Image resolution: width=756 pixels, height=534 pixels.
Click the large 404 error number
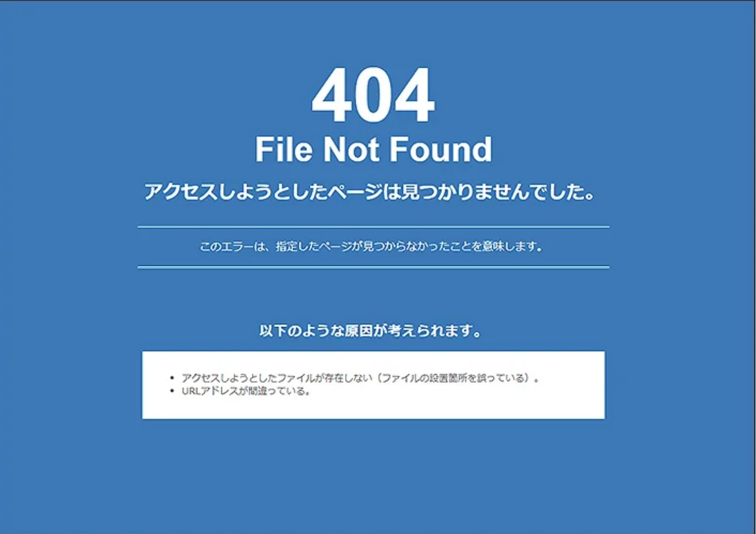point(373,95)
